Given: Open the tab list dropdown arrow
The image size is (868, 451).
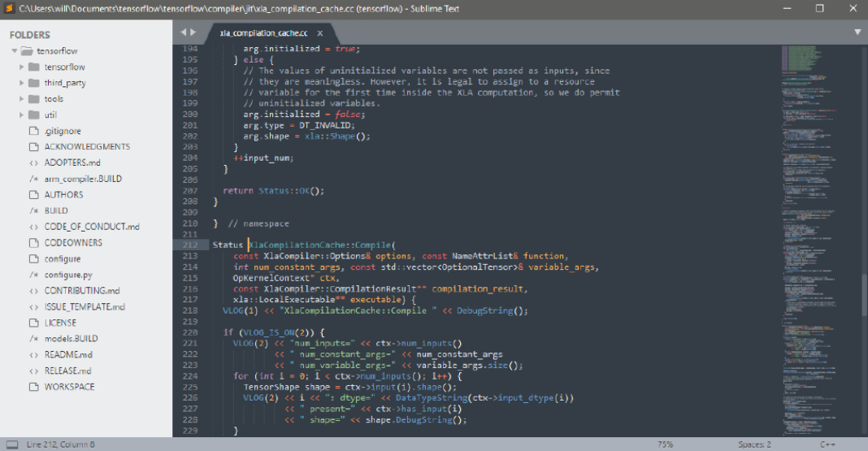Looking at the screenshot, I should [857, 32].
